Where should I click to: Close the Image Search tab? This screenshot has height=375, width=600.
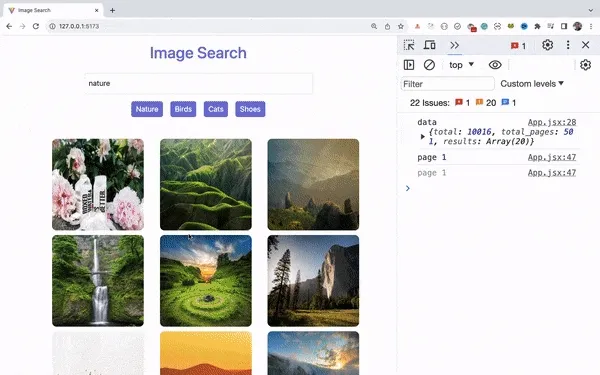coord(96,10)
